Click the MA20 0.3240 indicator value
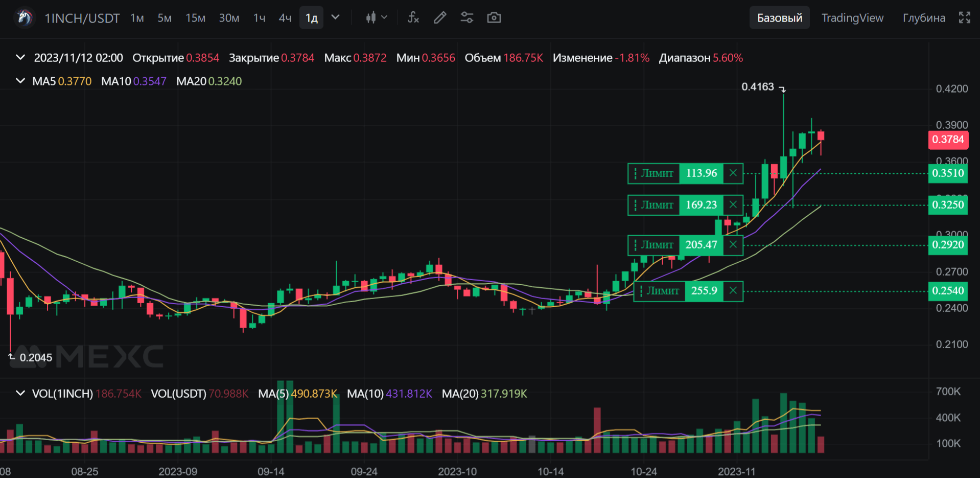980x478 pixels. tap(209, 81)
